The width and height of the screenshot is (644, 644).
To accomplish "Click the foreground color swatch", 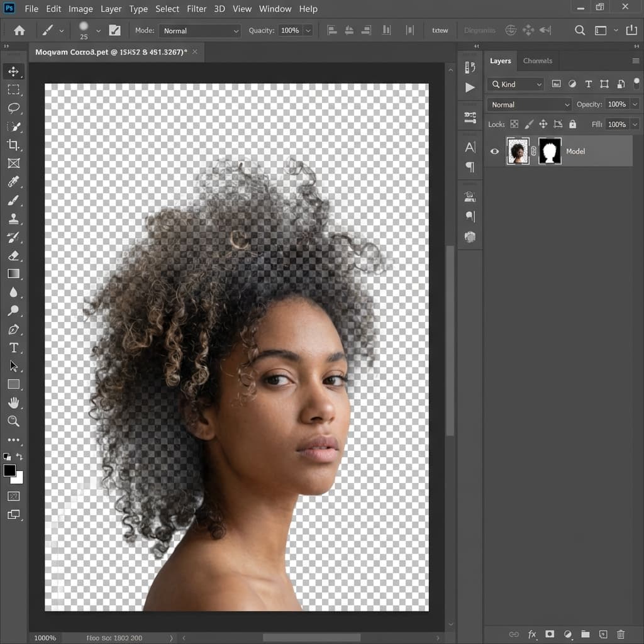I will [x=11, y=471].
